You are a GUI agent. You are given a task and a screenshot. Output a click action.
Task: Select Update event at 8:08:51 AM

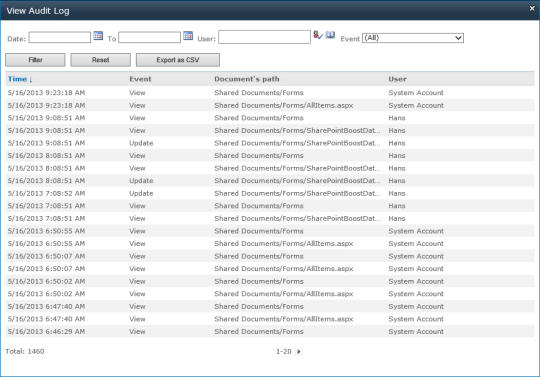pos(141,181)
